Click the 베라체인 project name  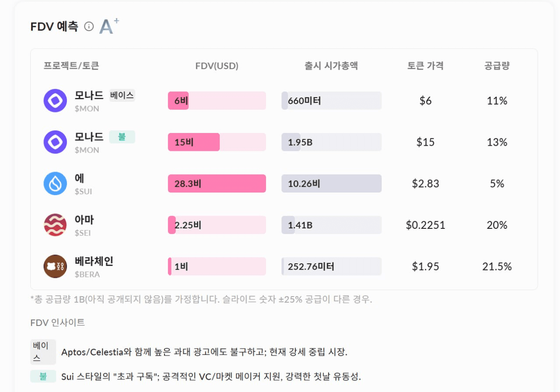[x=94, y=262]
